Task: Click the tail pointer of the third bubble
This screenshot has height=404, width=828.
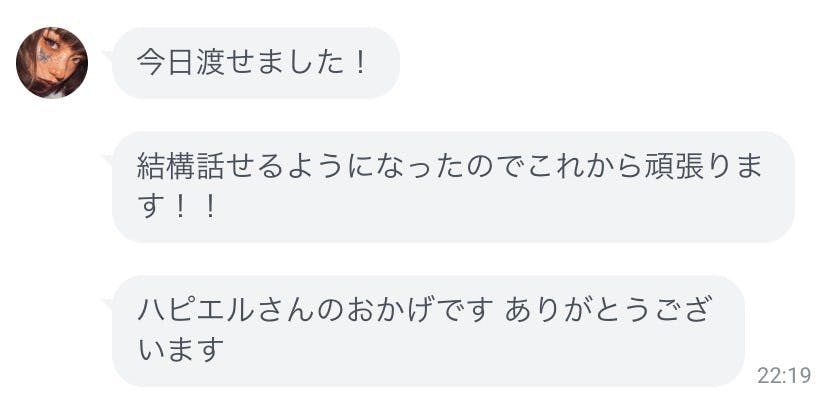Action: (109, 300)
